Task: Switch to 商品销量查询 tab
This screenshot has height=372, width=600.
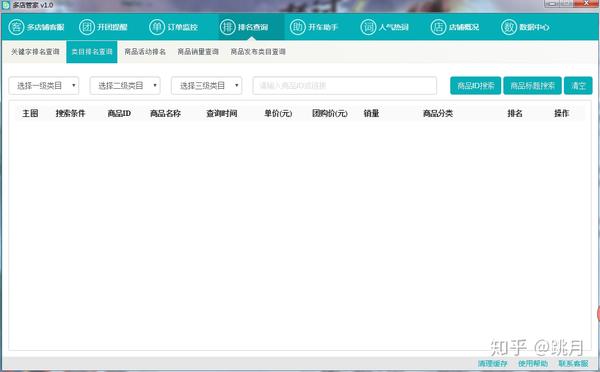Action: click(x=198, y=52)
